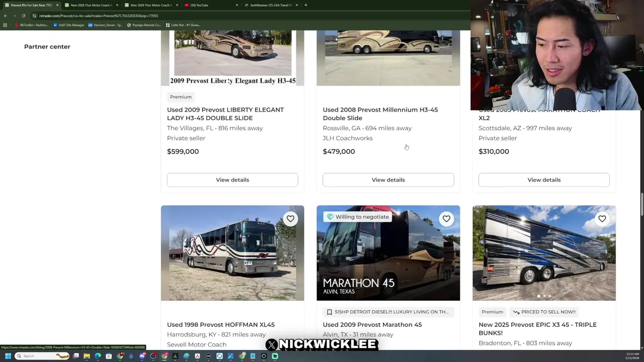Open the Windows Start menu
Image resolution: width=644 pixels, height=362 pixels.
(x=8, y=356)
